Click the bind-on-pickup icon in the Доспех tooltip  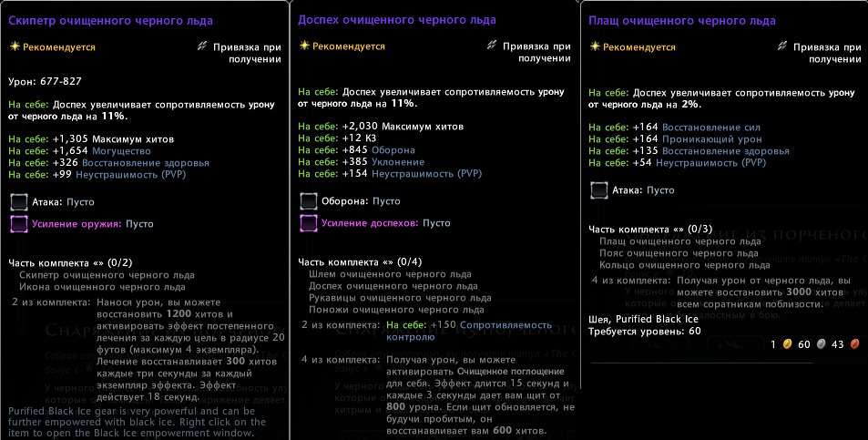click(x=493, y=46)
